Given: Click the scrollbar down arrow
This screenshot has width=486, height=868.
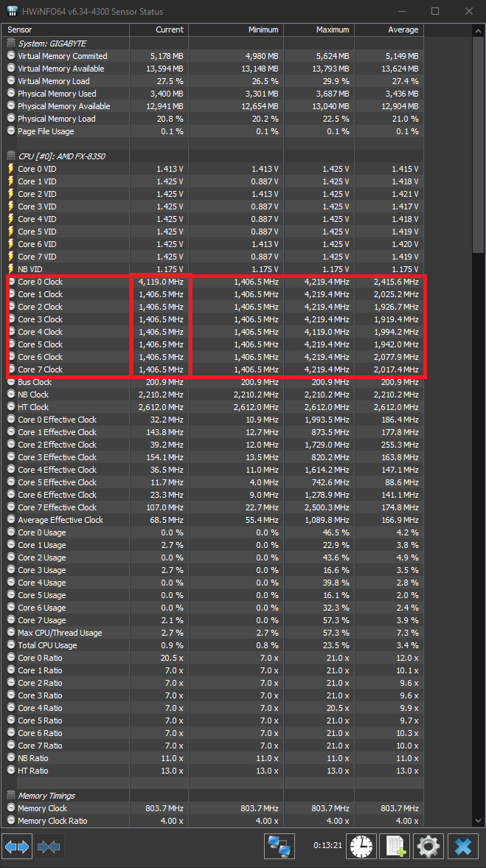Looking at the screenshot, I should 479,821.
